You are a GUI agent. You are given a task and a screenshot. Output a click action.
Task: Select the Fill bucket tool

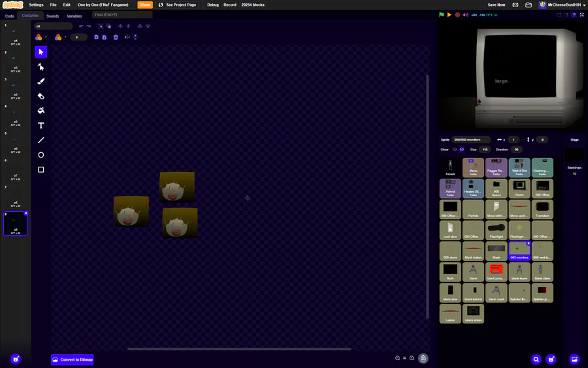click(41, 110)
